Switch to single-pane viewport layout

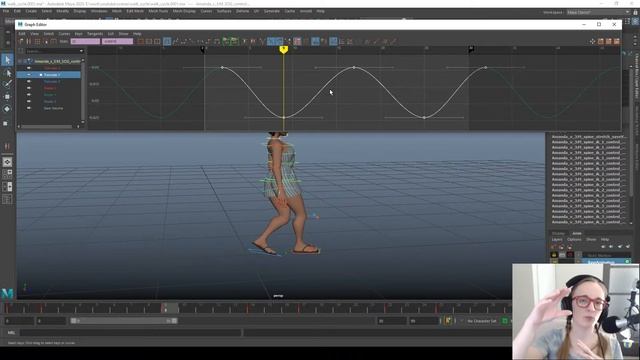7,162
